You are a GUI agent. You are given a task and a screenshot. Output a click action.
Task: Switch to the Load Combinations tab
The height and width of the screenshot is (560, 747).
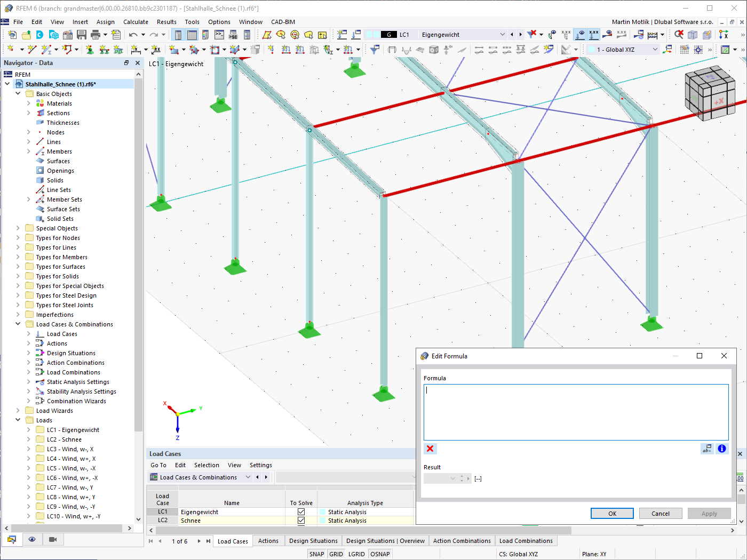(x=526, y=541)
